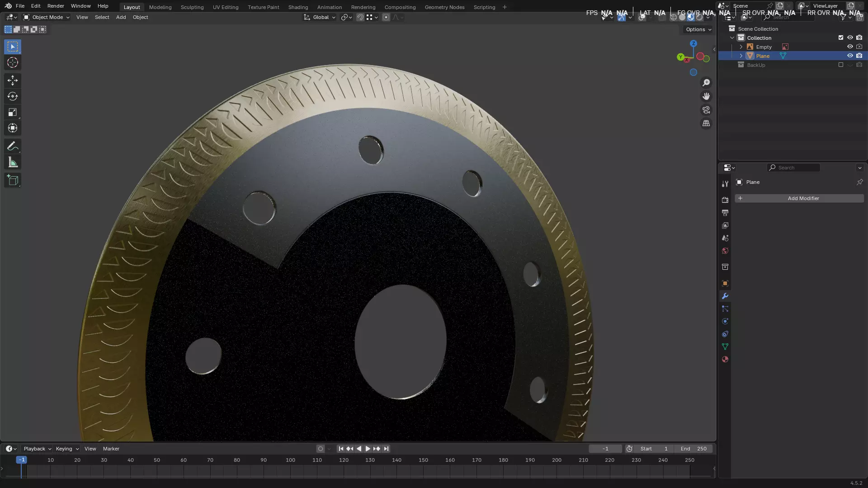Switch to the Modeling workspace tab
The height and width of the screenshot is (488, 868).
click(x=160, y=7)
